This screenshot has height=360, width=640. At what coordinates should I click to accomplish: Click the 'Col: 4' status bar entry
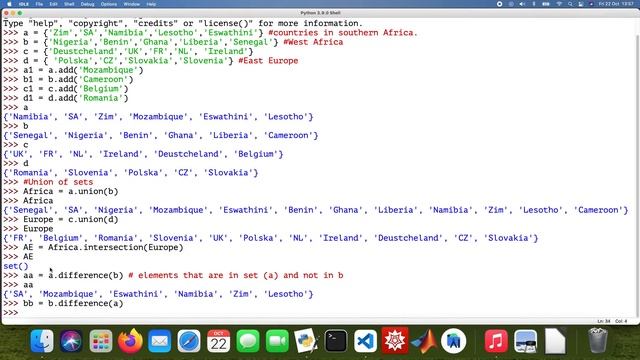pos(621,321)
